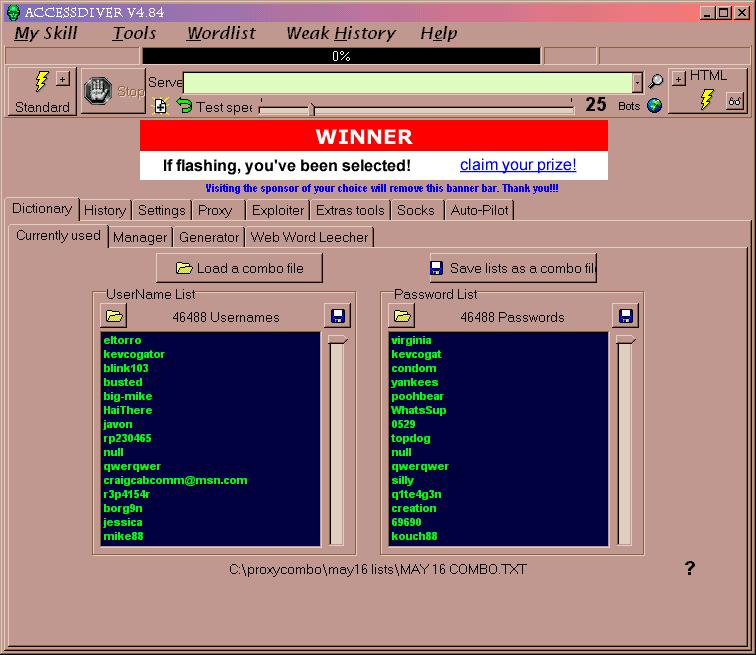Select password topdog
The image size is (756, 655).
point(411,438)
